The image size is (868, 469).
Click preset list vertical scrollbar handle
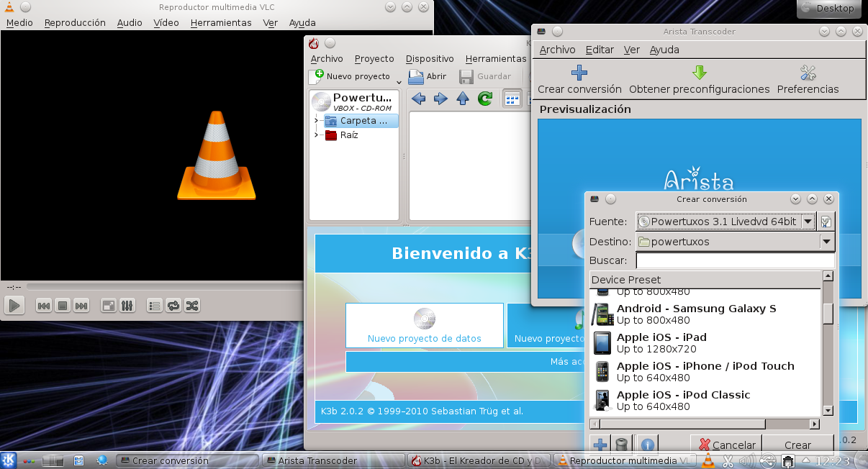tap(828, 314)
